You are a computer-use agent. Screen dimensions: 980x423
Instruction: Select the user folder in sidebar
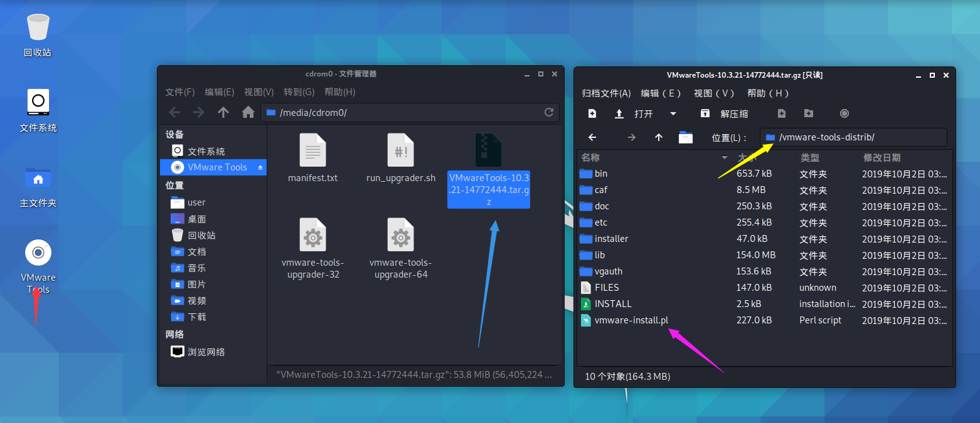click(213, 202)
